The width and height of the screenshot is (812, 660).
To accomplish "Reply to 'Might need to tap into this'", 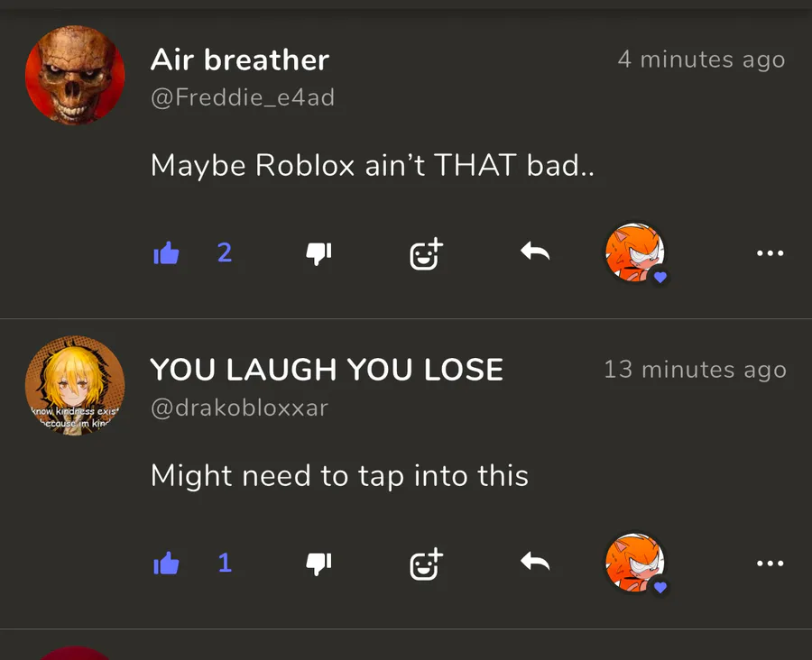I will (x=535, y=562).
